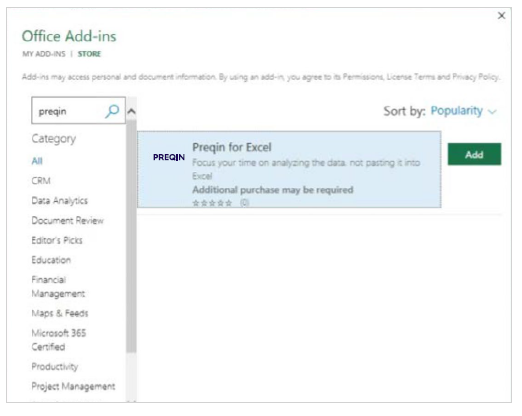Click the PREQIN logo thumbnail
522x416 pixels.
click(169, 157)
